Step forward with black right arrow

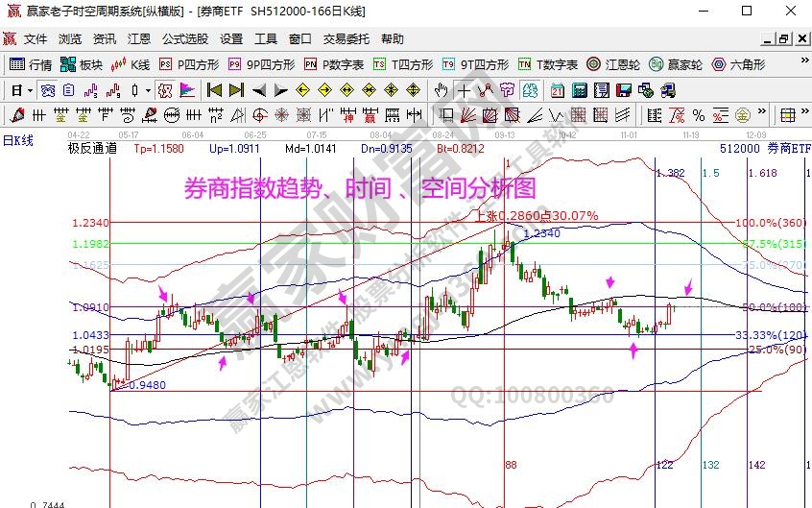[279, 90]
